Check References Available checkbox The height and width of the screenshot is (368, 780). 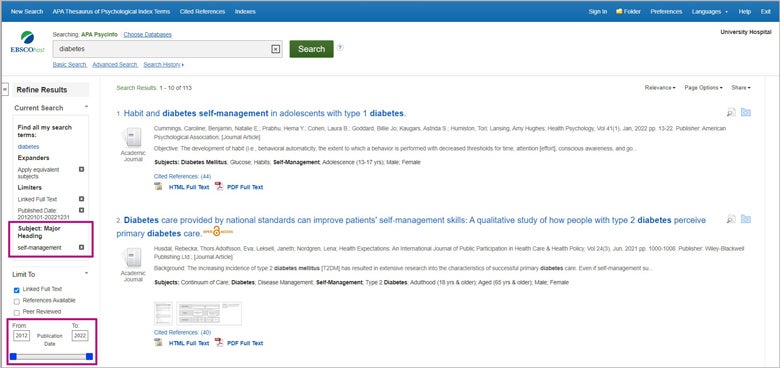(16, 301)
